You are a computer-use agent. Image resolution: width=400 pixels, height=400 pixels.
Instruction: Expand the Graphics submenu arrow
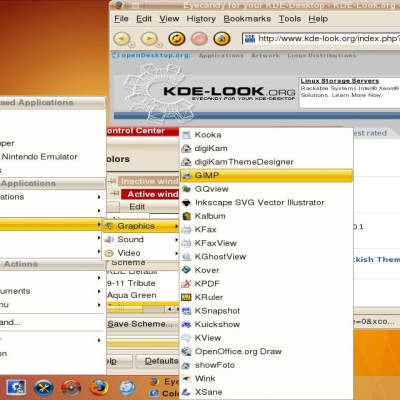point(176,226)
